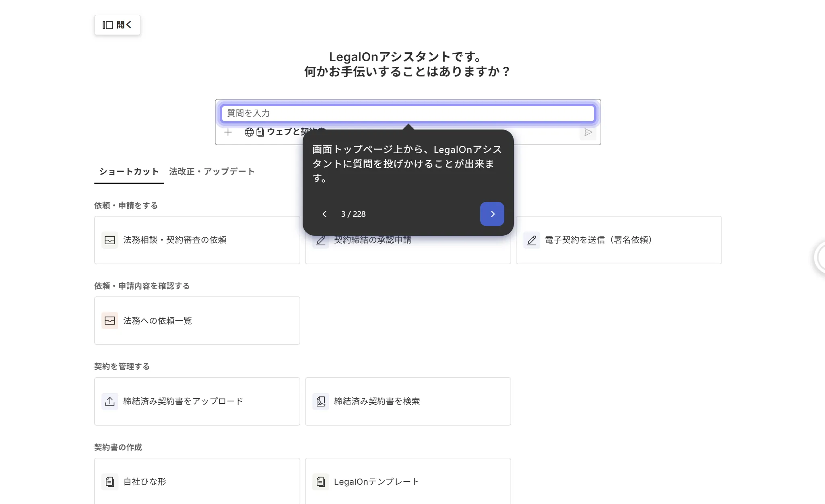Click the document icon beside the globe
The width and height of the screenshot is (825, 504).
[260, 132]
